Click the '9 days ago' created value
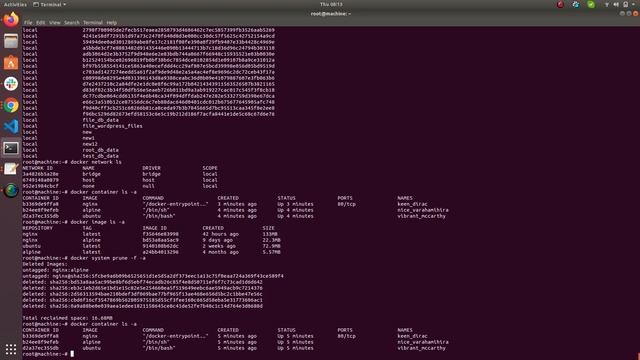The width and height of the screenshot is (640, 360). 218,240
